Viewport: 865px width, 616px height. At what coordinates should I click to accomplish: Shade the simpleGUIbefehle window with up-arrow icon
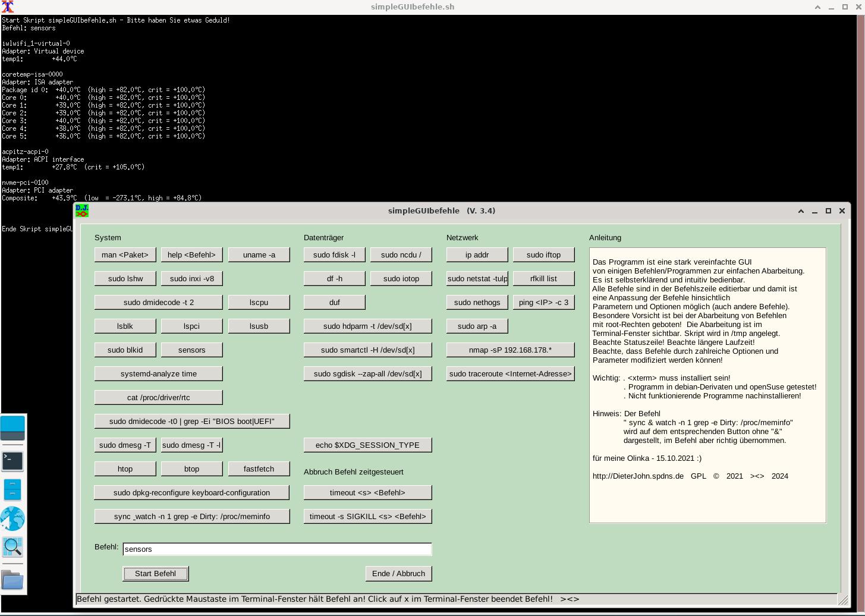point(801,210)
